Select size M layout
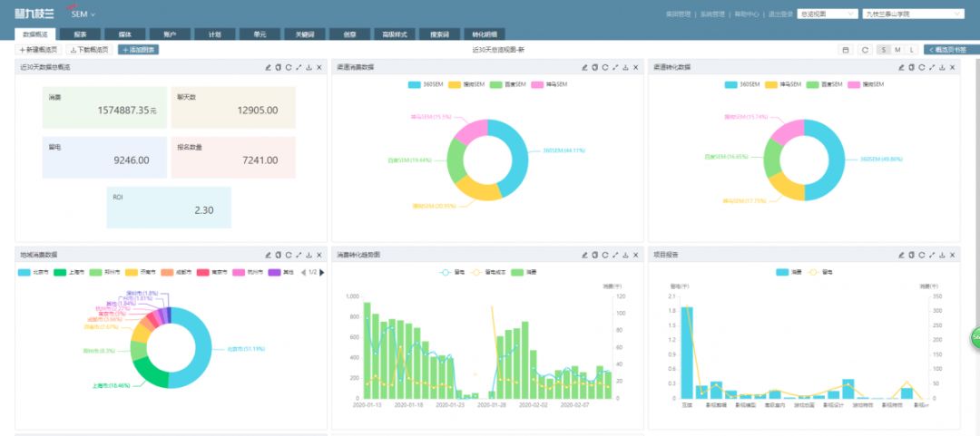The width and height of the screenshot is (980, 436). [897, 50]
